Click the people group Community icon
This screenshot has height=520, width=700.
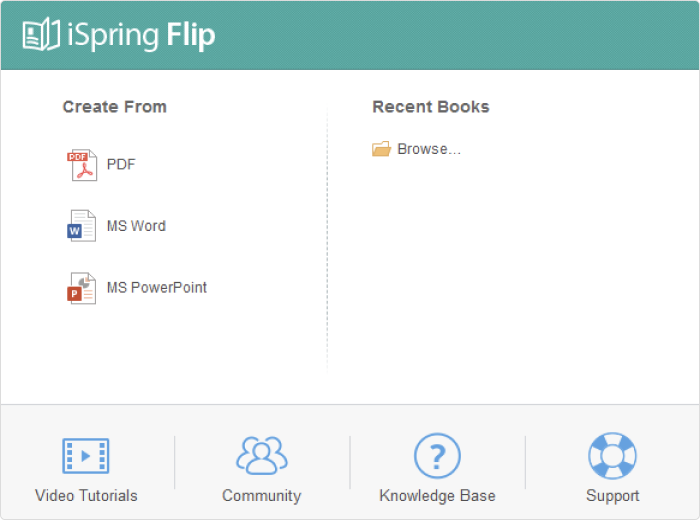pyautogui.click(x=262, y=455)
